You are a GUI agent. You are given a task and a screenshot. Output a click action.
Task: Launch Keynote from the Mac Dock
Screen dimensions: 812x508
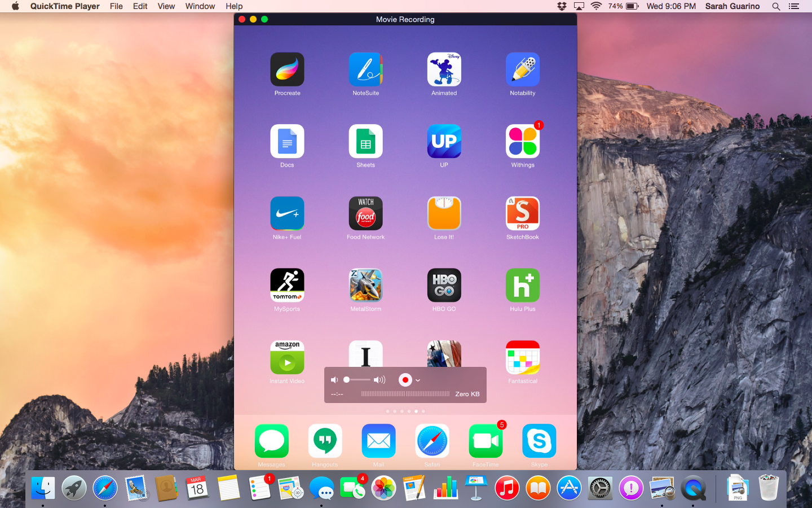click(476, 488)
